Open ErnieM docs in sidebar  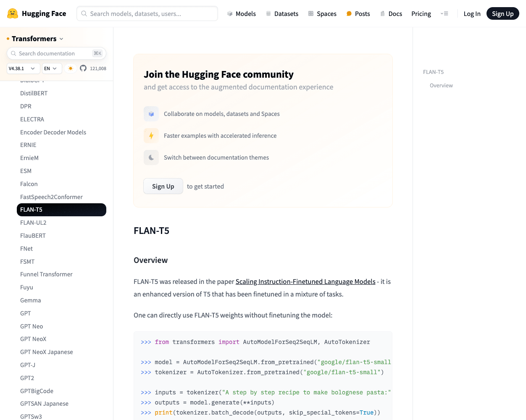coord(29,158)
